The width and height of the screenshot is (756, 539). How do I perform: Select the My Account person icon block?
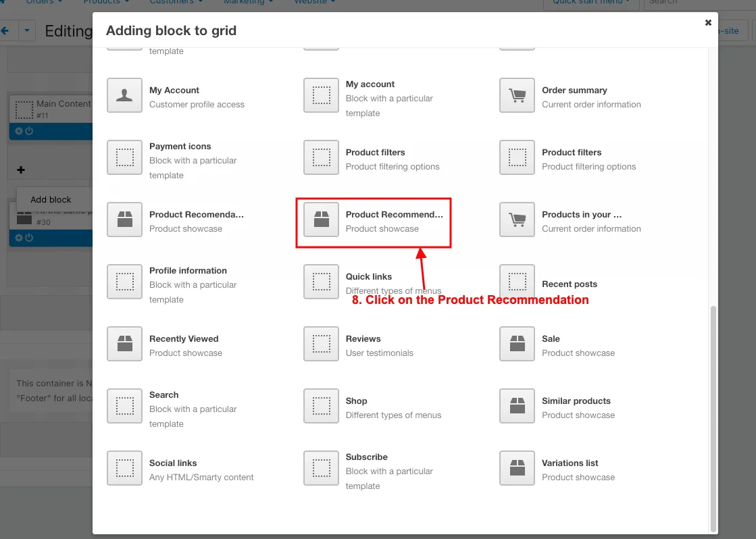pyautogui.click(x=124, y=95)
